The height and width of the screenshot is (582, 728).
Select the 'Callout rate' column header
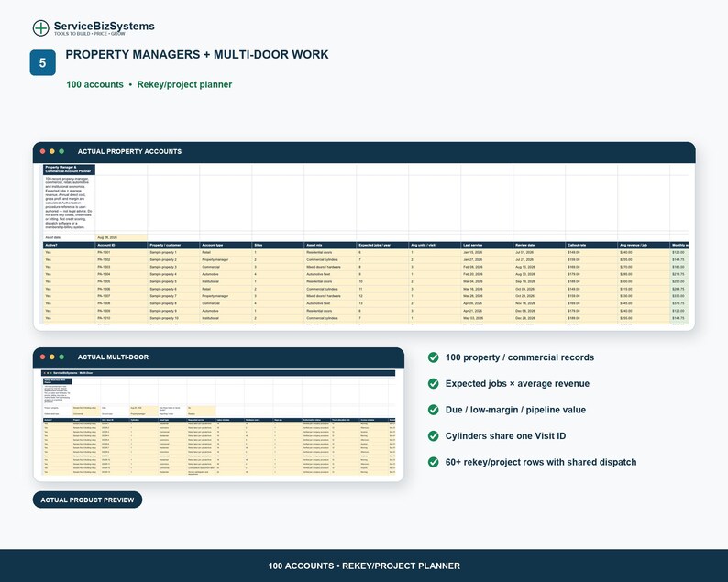pyautogui.click(x=591, y=245)
